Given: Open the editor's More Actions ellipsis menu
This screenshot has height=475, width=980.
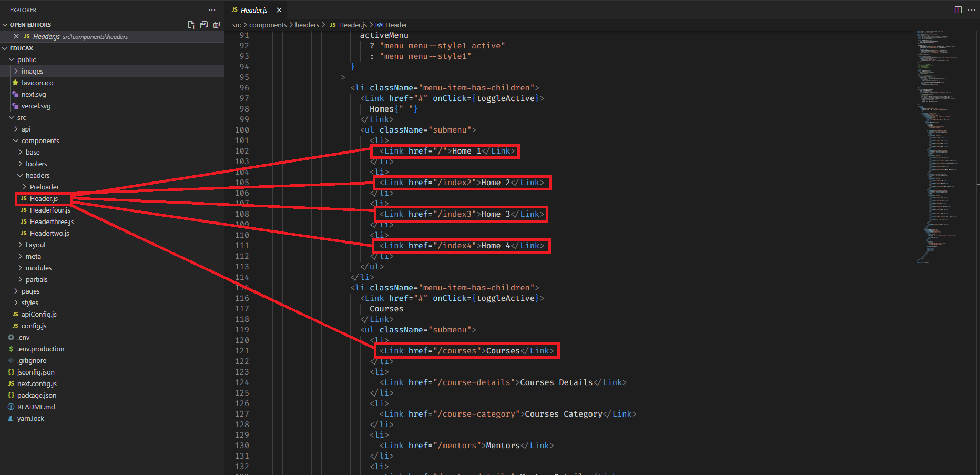Looking at the screenshot, I should [x=971, y=10].
